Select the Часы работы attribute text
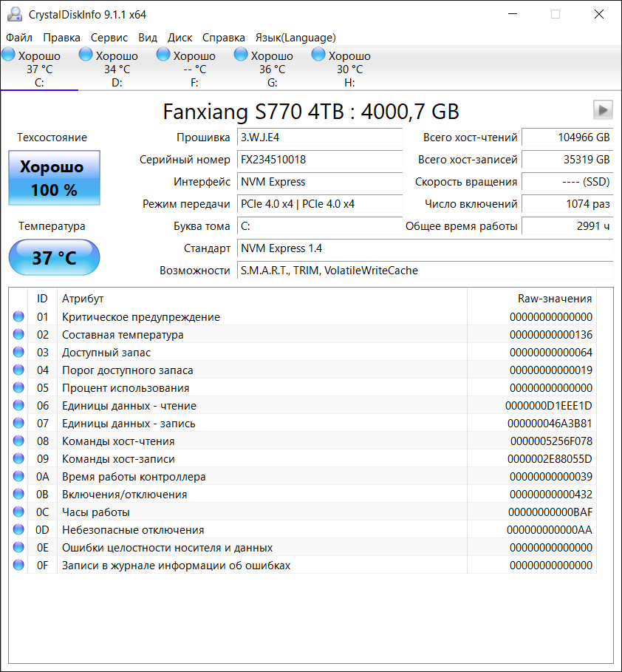Viewport: 622px width, 672px height. (95, 512)
